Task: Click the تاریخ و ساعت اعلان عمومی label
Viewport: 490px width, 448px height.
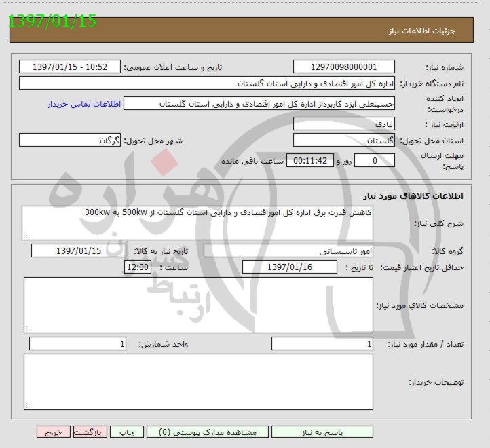Action: pos(173,67)
